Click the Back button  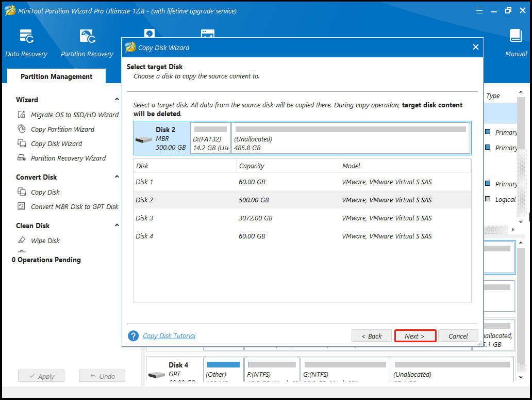tap(372, 336)
